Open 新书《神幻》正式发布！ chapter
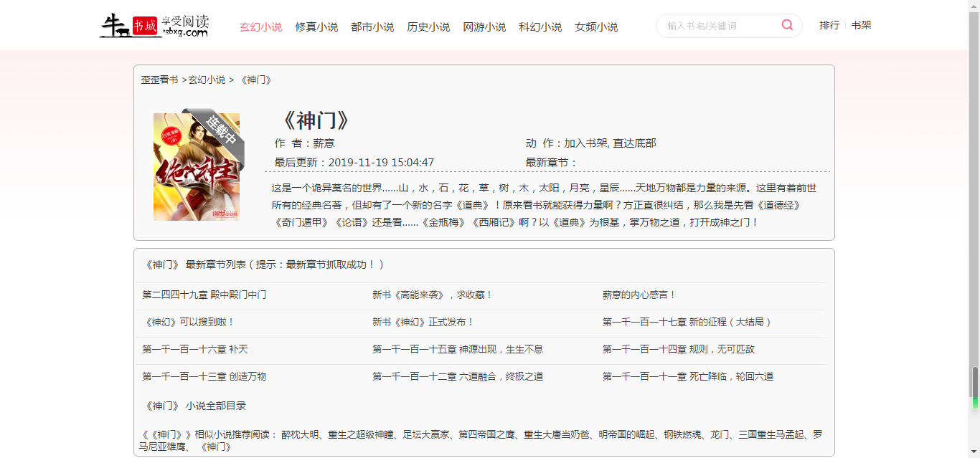 click(x=423, y=322)
